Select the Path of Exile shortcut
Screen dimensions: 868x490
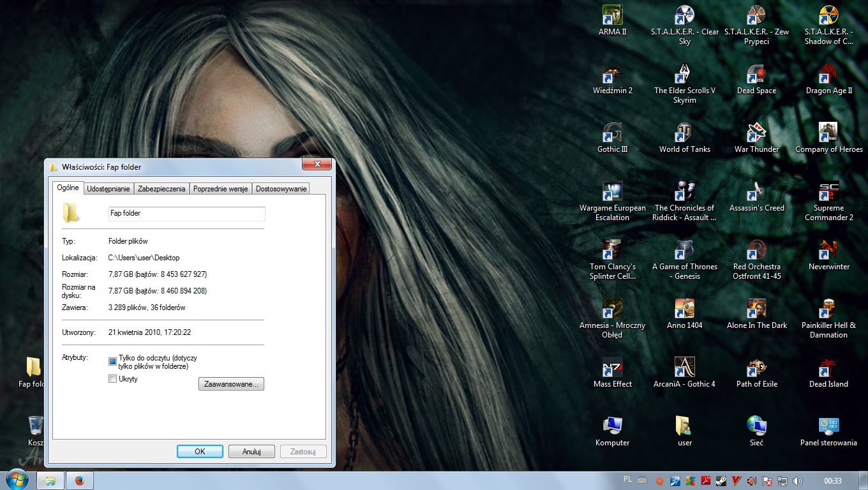click(x=756, y=373)
